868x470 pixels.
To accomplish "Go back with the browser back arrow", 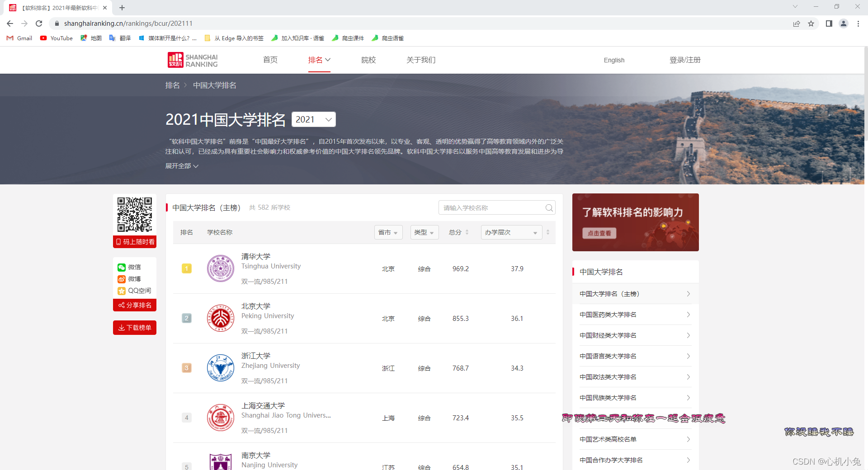I will pos(10,23).
